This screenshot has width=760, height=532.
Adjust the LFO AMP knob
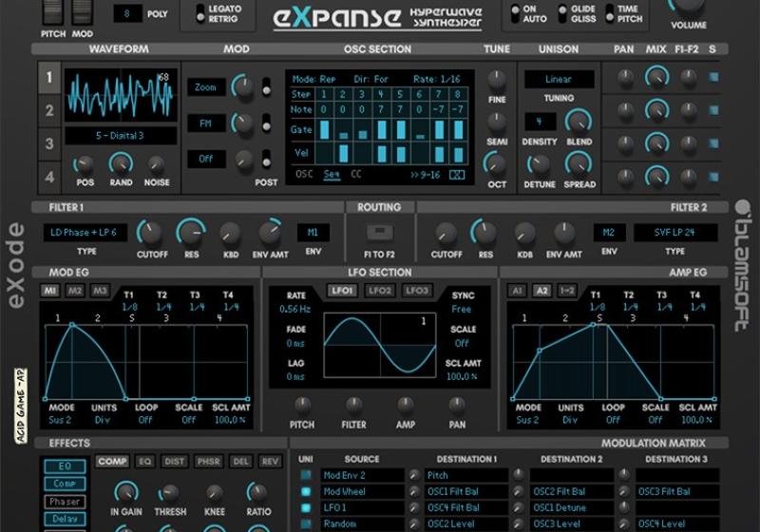406,406
